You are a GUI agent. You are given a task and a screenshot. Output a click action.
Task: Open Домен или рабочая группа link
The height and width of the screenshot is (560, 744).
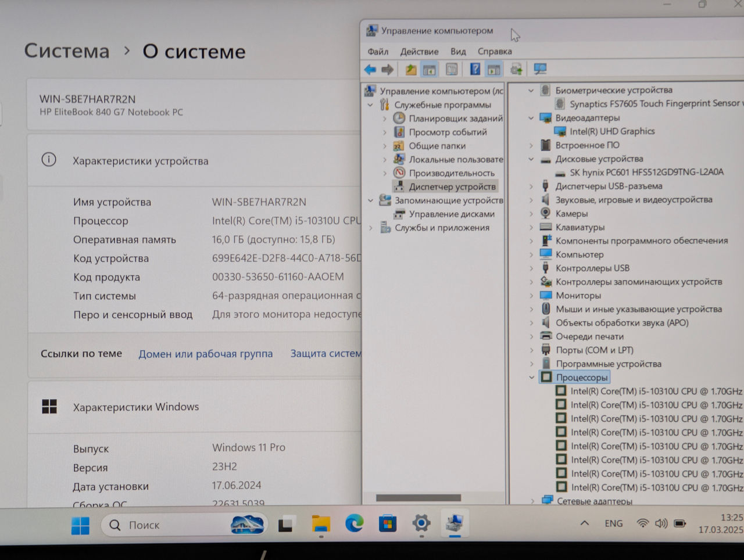point(205,354)
